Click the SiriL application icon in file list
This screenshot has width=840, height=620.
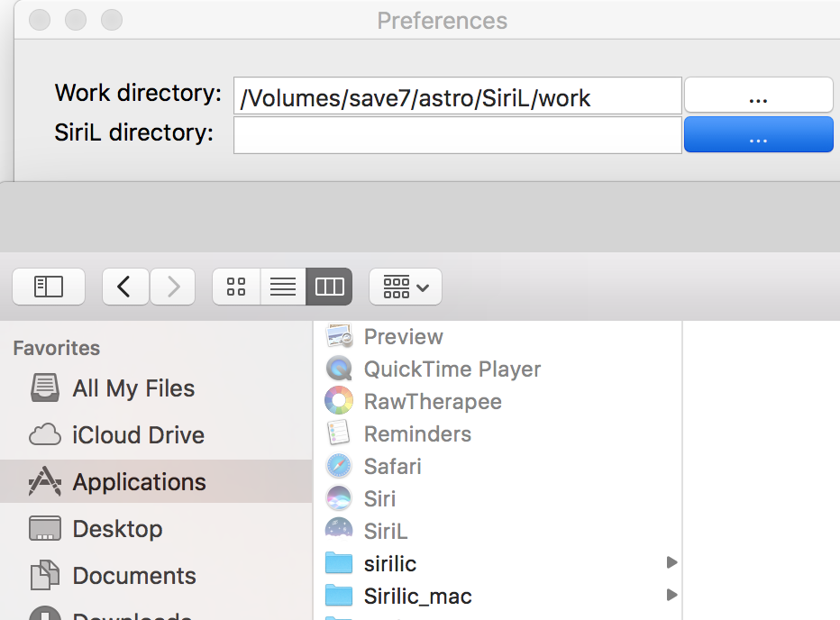(x=339, y=532)
